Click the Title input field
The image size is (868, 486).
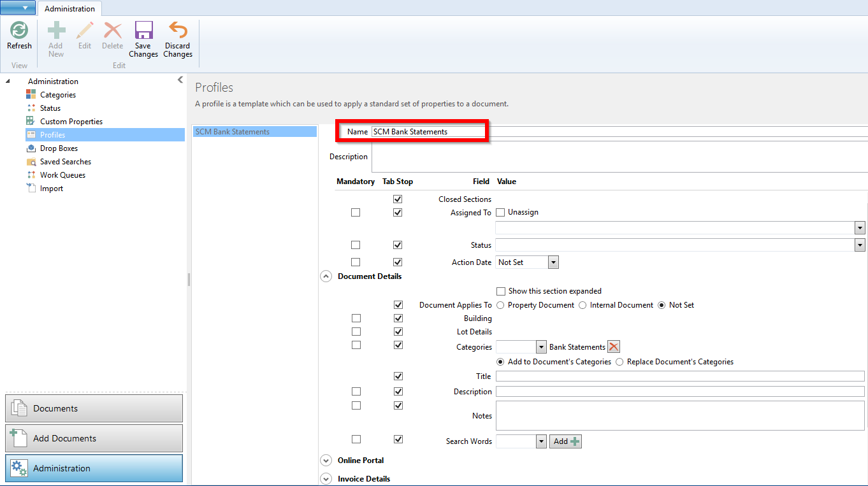coord(680,376)
